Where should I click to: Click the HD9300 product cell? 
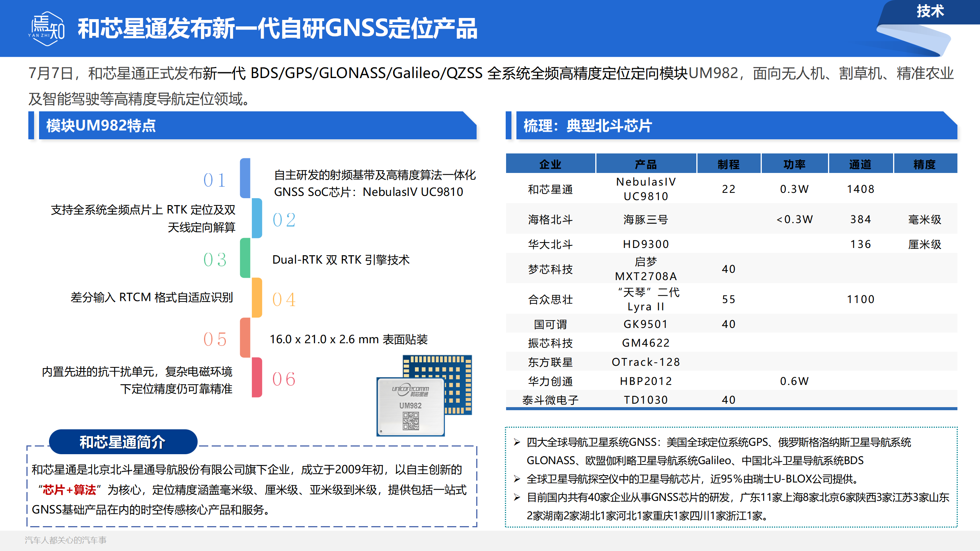(x=646, y=245)
